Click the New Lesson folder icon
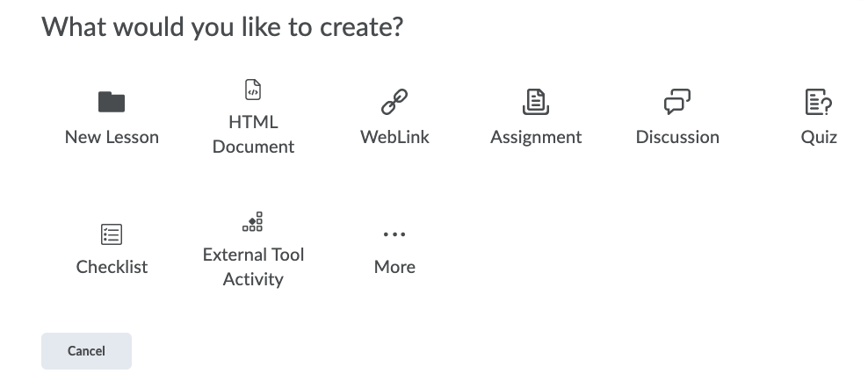 [x=112, y=102]
